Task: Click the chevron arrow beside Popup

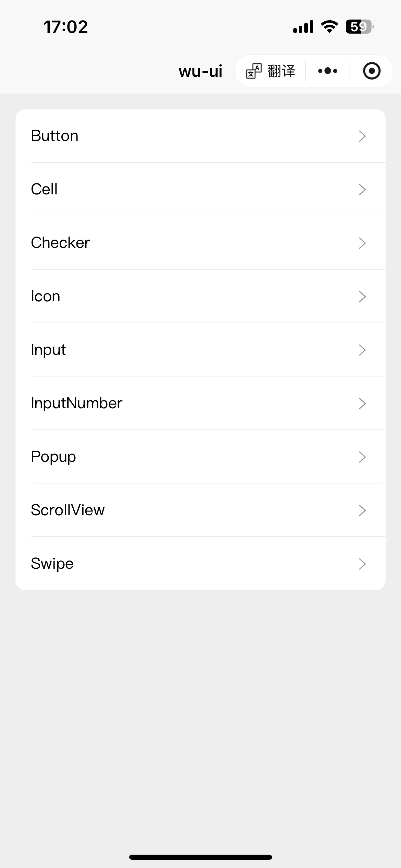Action: pos(362,457)
